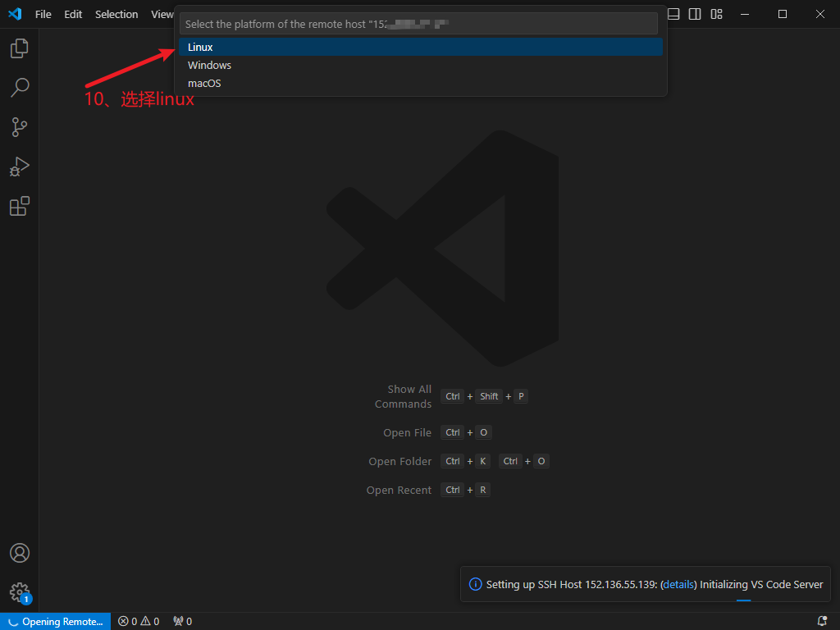Open the Run and Debug view
Screen dimensions: 840x630
20,167
